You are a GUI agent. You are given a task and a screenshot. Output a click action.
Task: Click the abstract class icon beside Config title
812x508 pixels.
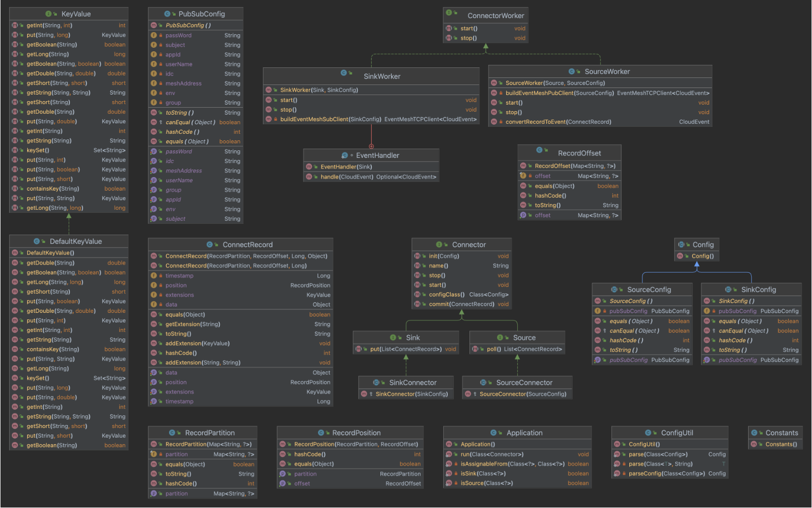tap(681, 244)
